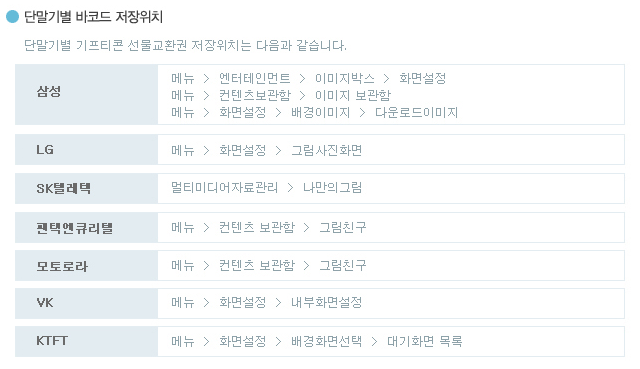Select 배경화면선택 in the KTFT path
Viewport: 640px width, 369px height.
pos(327,341)
